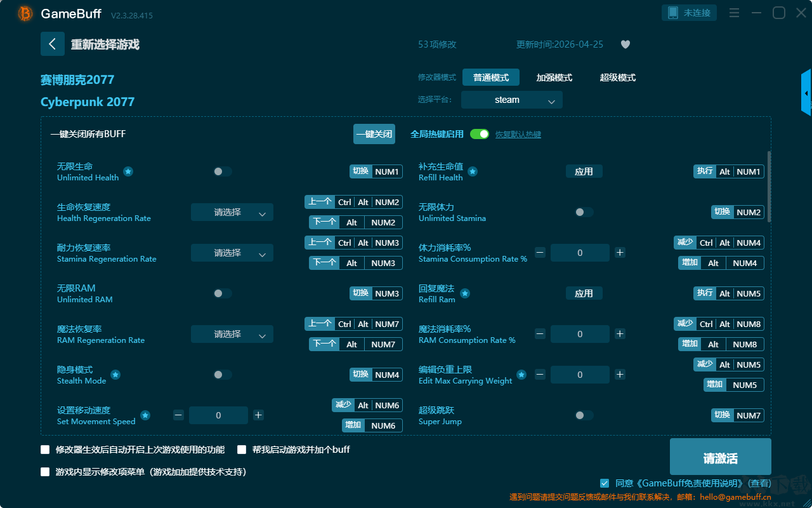Image resolution: width=812 pixels, height=508 pixels.
Task: Decrease Stamina Consumption Rate with minus
Action: (x=540, y=253)
